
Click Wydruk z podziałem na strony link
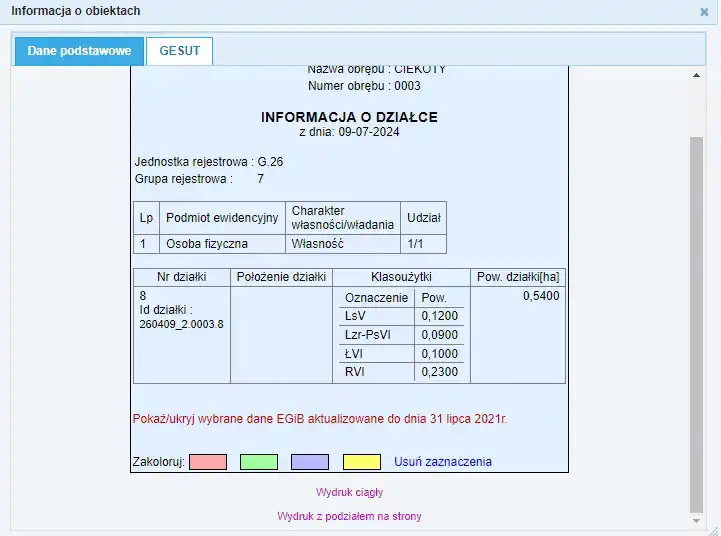(x=349, y=516)
